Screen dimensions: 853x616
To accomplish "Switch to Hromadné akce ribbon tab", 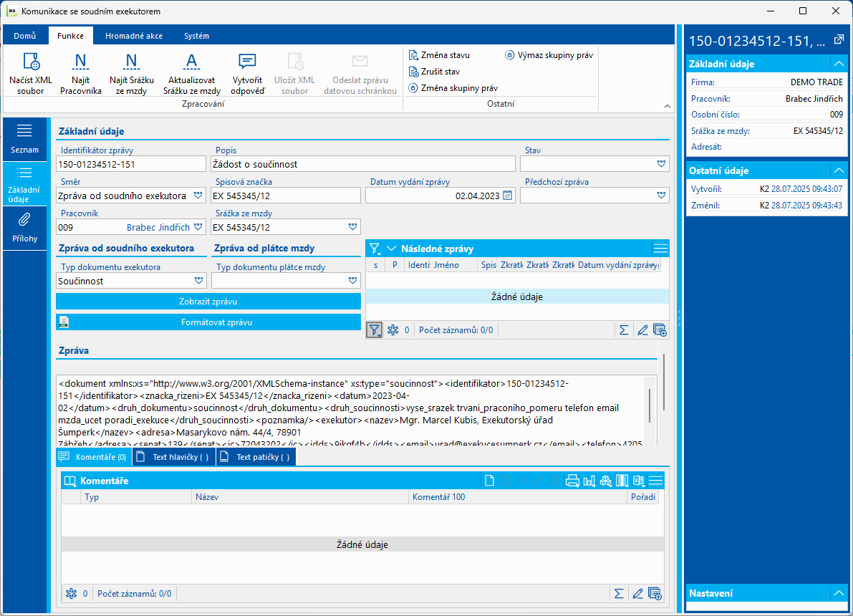I will (x=134, y=36).
